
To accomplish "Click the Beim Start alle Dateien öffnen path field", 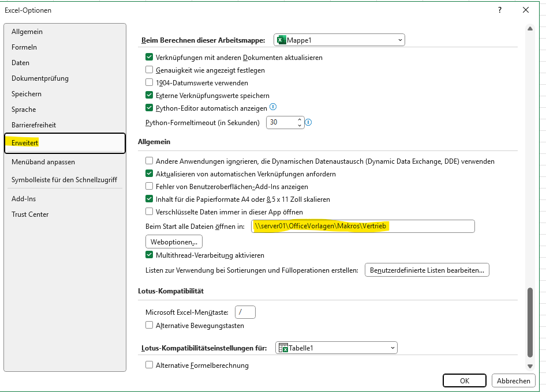I will pos(363,226).
